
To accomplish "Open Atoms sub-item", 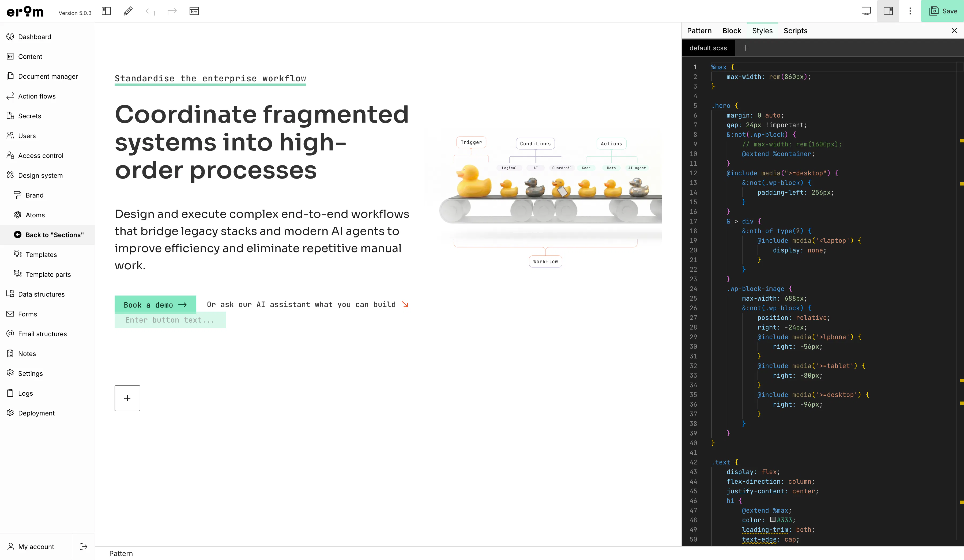I will click(x=47, y=215).
